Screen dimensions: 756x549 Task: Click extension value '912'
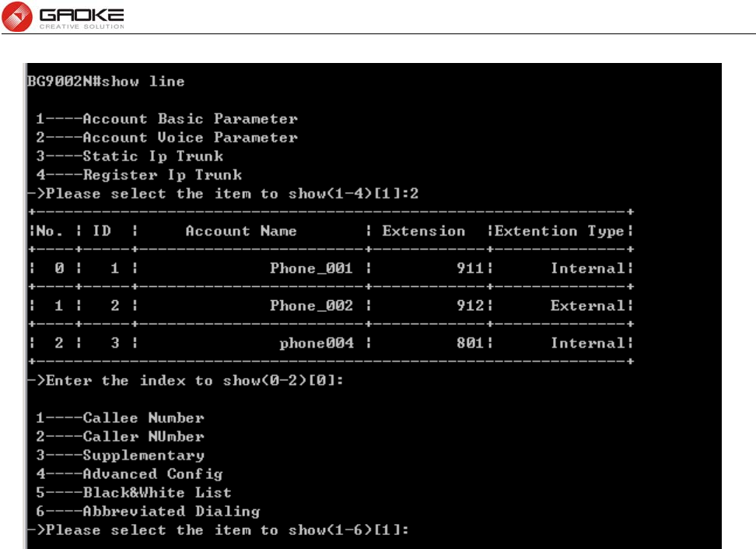(x=470, y=306)
